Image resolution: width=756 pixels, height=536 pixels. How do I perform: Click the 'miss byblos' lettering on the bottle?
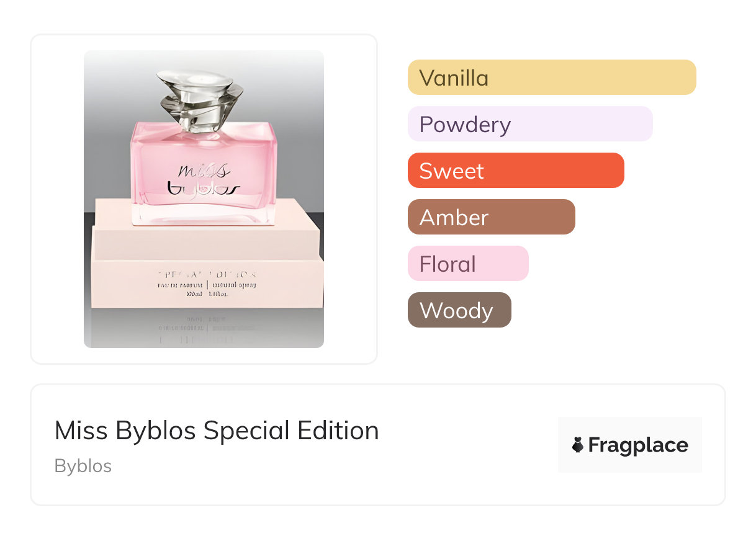(204, 179)
